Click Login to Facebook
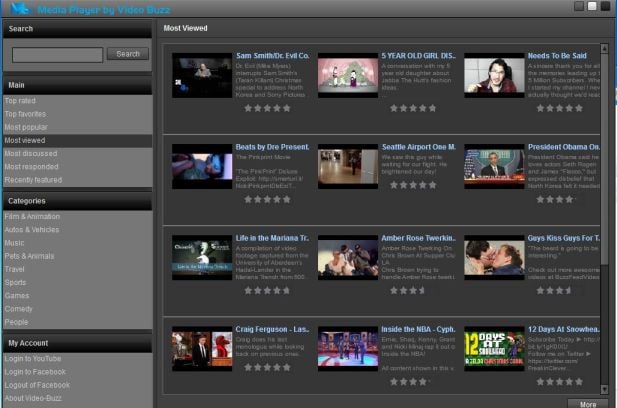Viewport: 617px width, 408px height. [35, 372]
